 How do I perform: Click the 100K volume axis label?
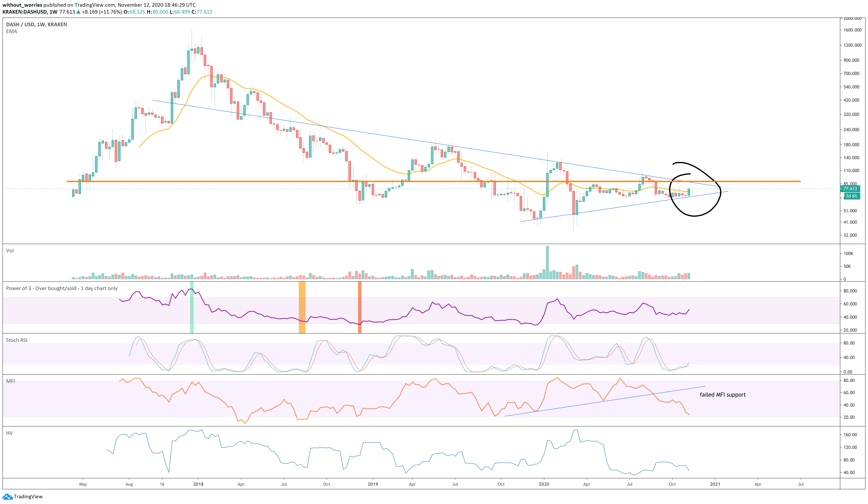pyautogui.click(x=848, y=253)
